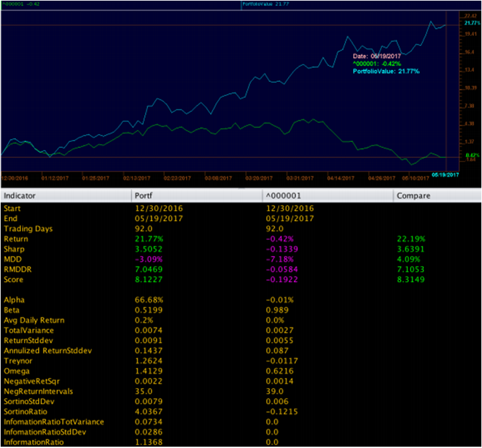482x448 pixels.
Task: Select the ^000001 column header in table
Action: [x=328, y=195]
